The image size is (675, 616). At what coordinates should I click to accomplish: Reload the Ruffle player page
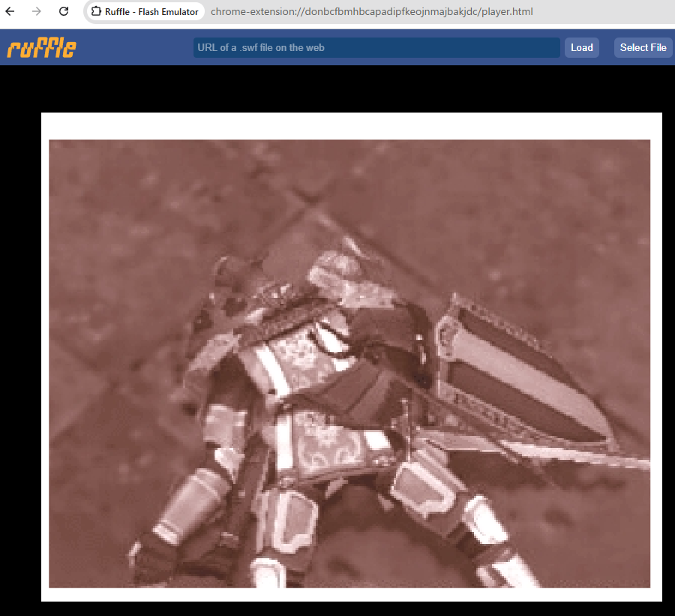(64, 12)
